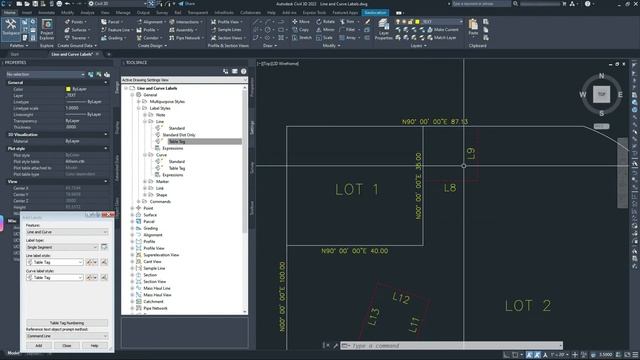
Task: Open the Label type Single Segment dropdown
Action: coord(62,247)
